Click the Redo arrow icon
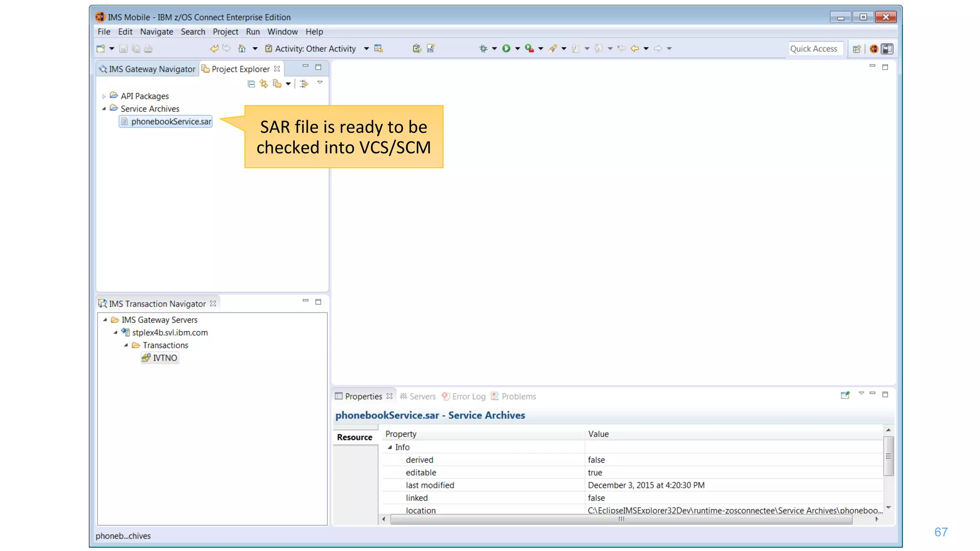Screen dimensions: 980x551 click(226, 48)
